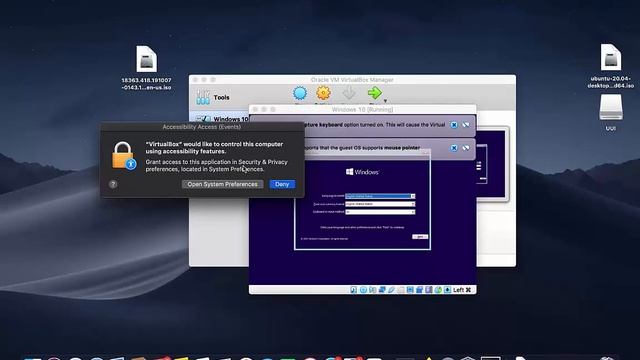Click the Left ⌘ host key indicator
Image resolution: width=640 pixels, height=360 pixels.
[x=462, y=290]
